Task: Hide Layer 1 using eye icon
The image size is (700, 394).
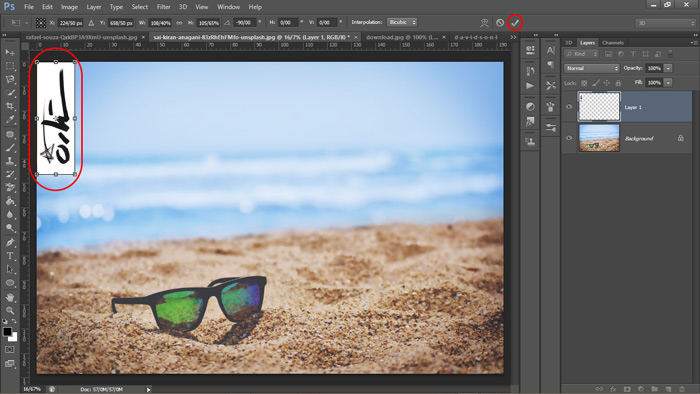Action: [x=569, y=107]
